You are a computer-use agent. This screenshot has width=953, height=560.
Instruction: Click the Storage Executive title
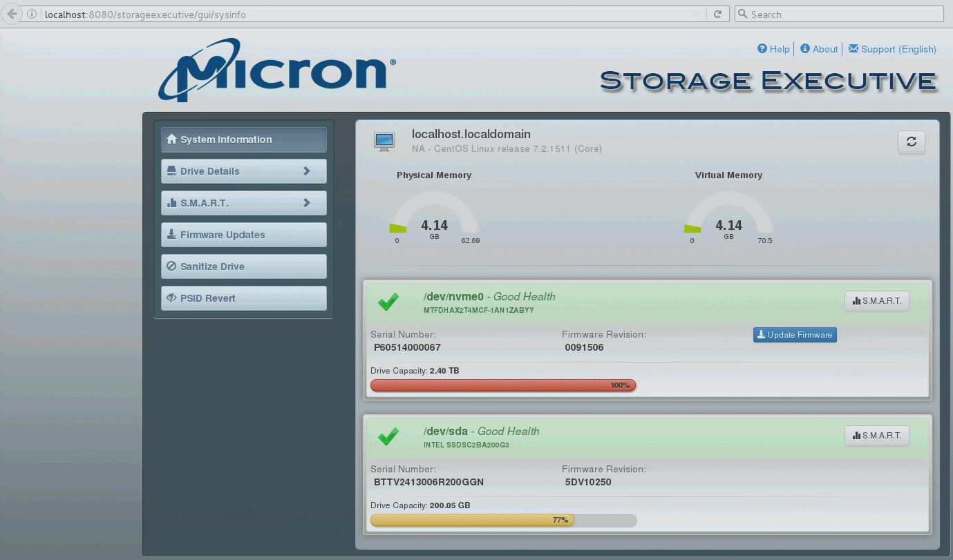(768, 81)
